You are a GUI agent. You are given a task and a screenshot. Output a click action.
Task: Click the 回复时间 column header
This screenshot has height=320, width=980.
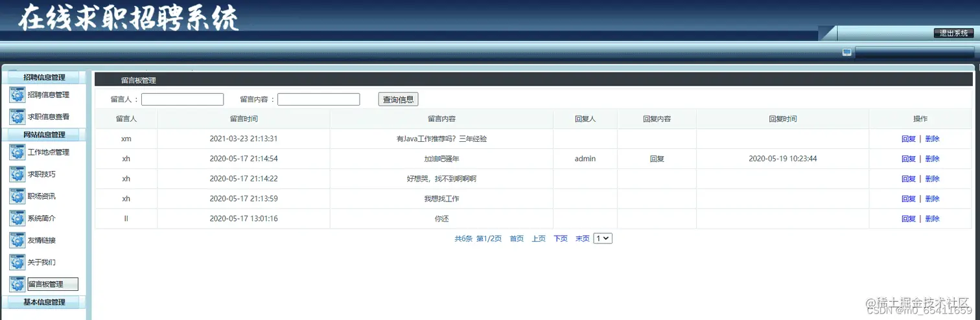point(782,119)
